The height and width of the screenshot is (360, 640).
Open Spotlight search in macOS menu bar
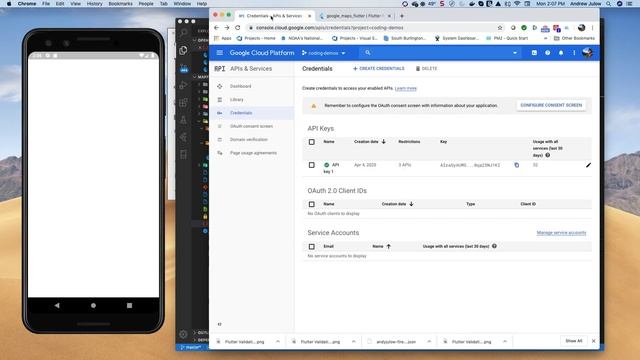point(609,4)
